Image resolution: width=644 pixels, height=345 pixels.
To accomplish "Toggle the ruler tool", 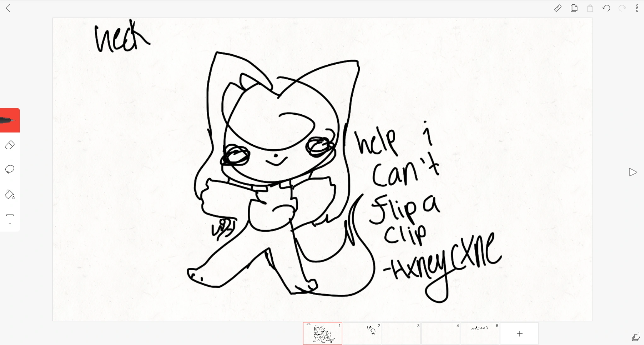I will click(558, 8).
